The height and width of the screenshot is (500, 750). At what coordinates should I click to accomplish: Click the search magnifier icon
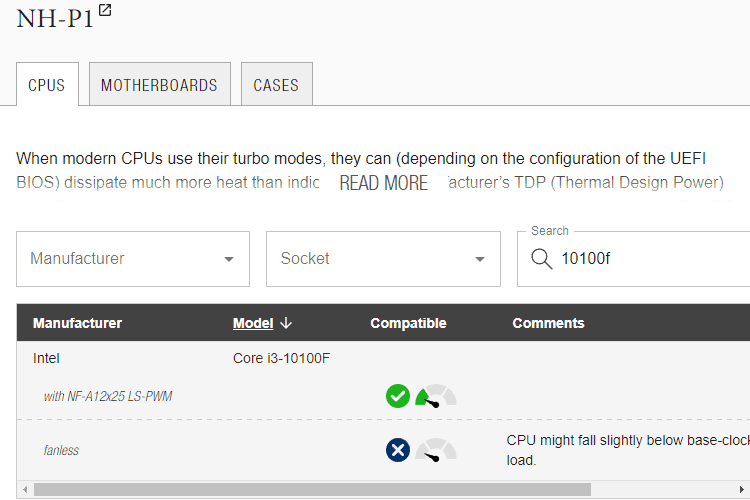(x=541, y=259)
